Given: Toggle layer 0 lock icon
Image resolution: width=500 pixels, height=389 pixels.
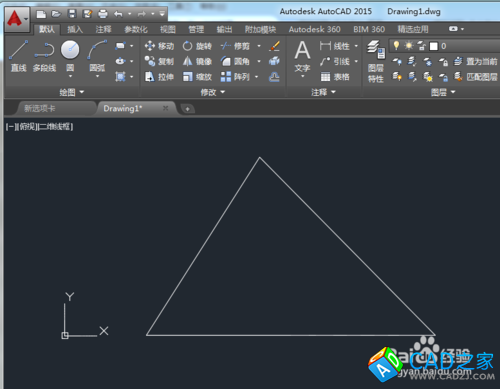Looking at the screenshot, I should point(421,46).
